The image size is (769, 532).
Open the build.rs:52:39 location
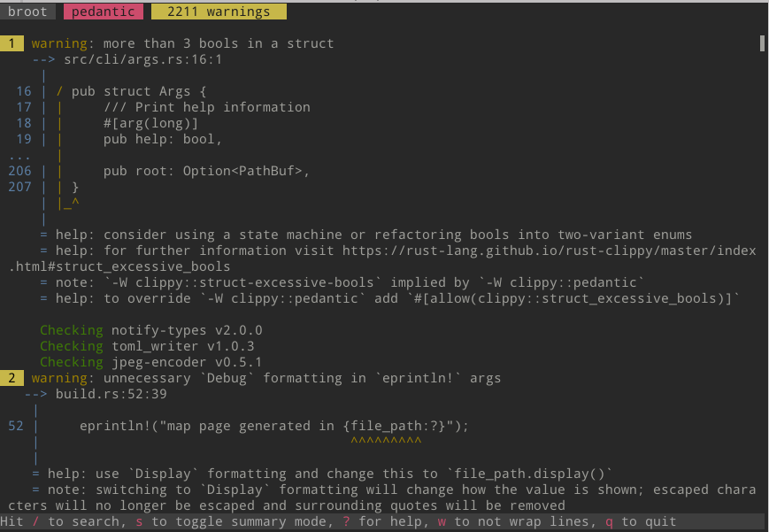point(111,394)
